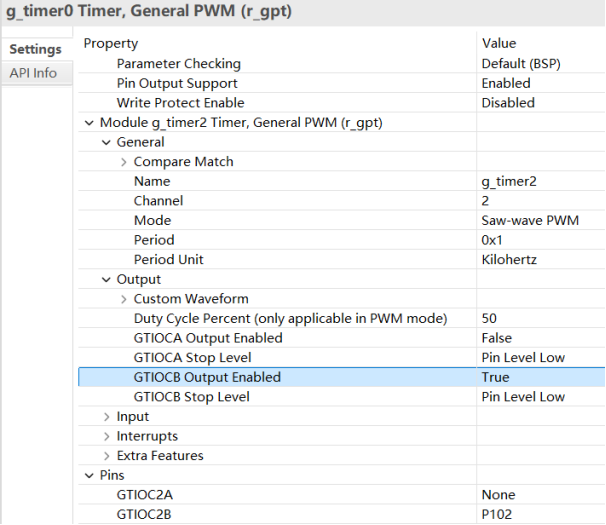
Task: Select the Output tree label
Action: [x=139, y=280]
